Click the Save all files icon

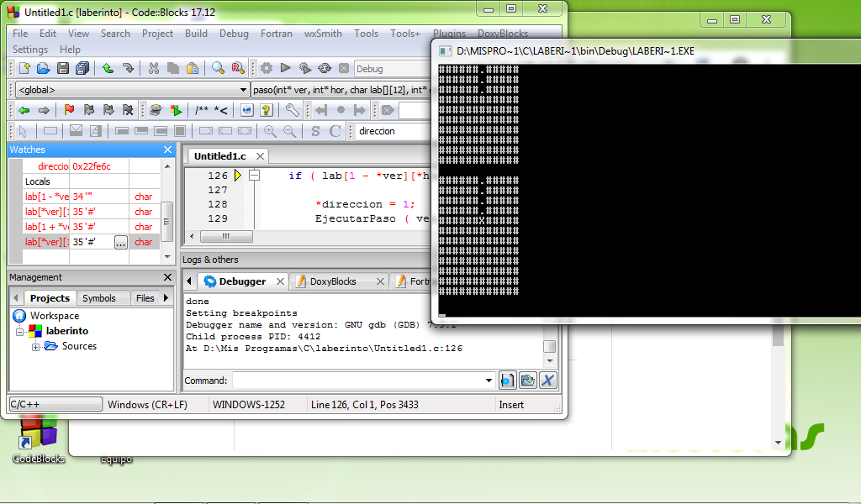[82, 69]
